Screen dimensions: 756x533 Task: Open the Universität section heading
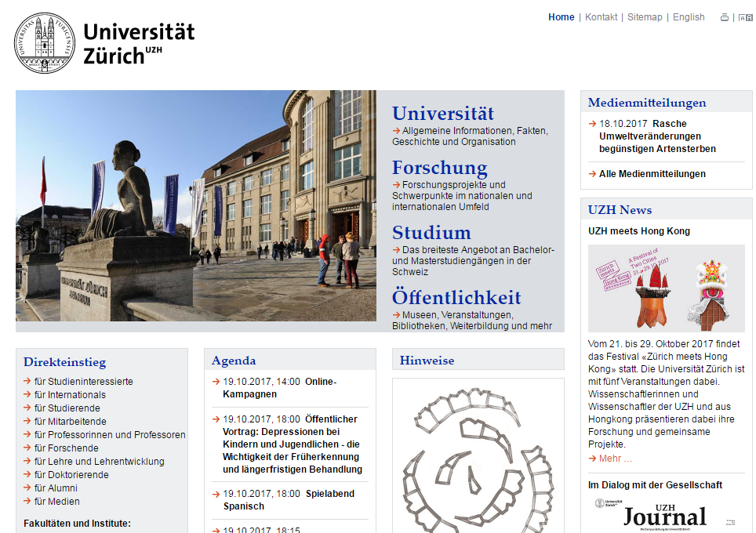(442, 113)
